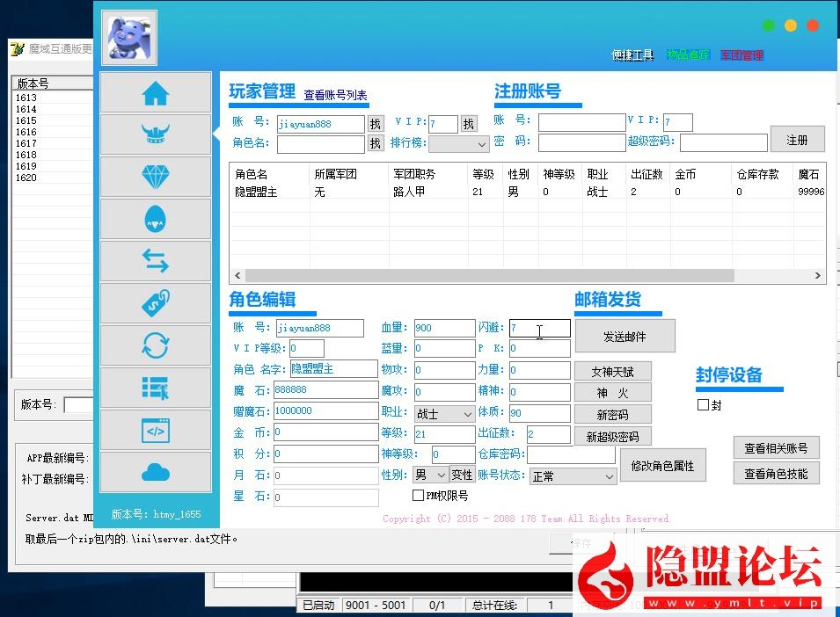The image size is (840, 617).
Task: Open the price tag sidebar icon
Action: [x=156, y=303]
